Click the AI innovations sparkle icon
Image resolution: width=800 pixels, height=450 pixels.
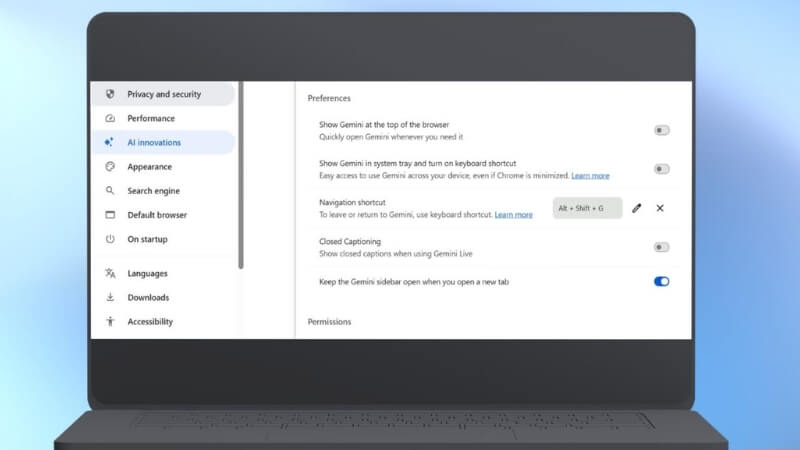(x=109, y=142)
